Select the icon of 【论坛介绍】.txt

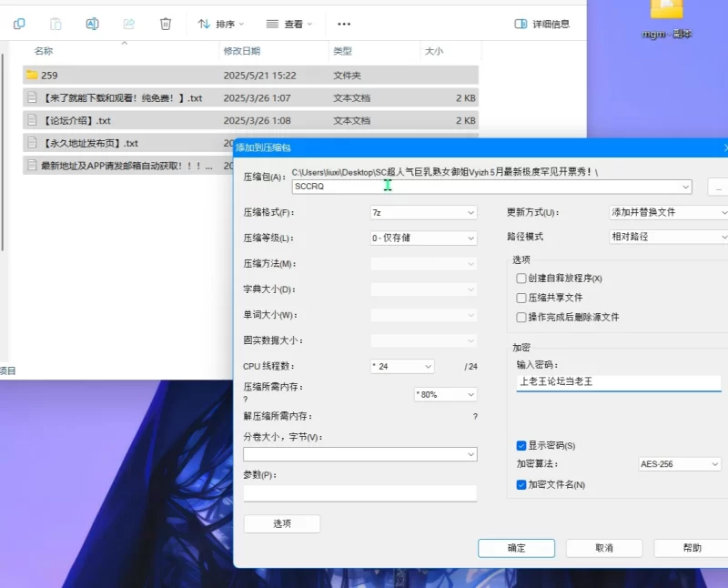[32, 120]
